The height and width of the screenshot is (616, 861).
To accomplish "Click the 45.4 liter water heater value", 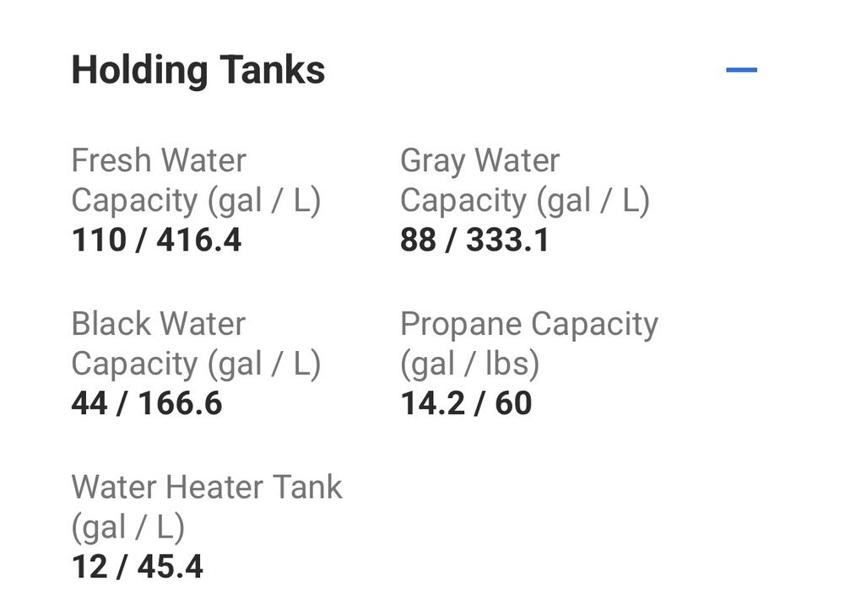I will 170,567.
